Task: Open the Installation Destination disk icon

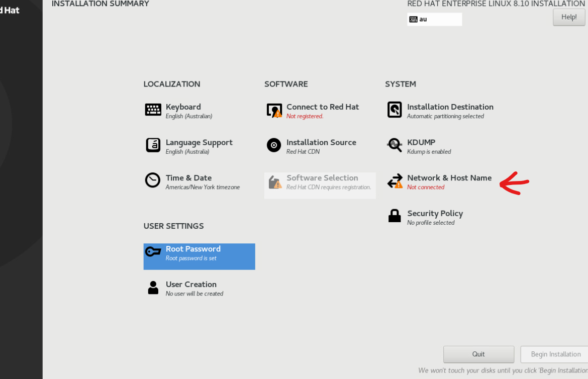Action: (x=395, y=110)
